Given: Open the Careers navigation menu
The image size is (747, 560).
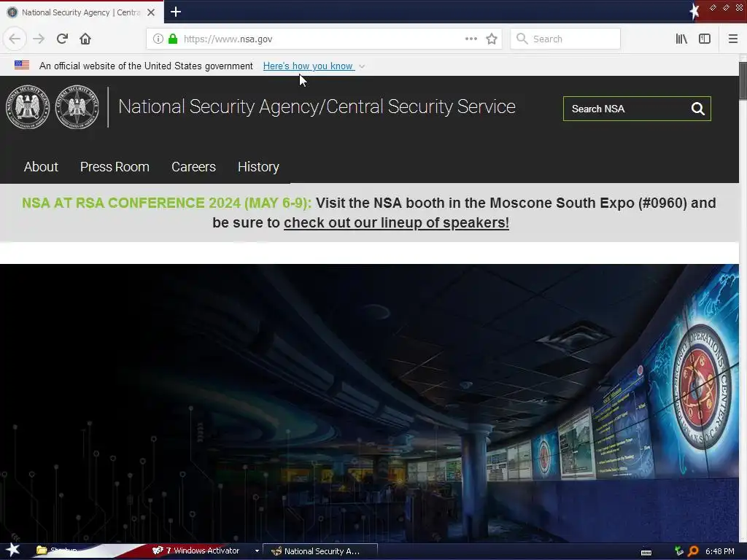Looking at the screenshot, I should point(193,167).
